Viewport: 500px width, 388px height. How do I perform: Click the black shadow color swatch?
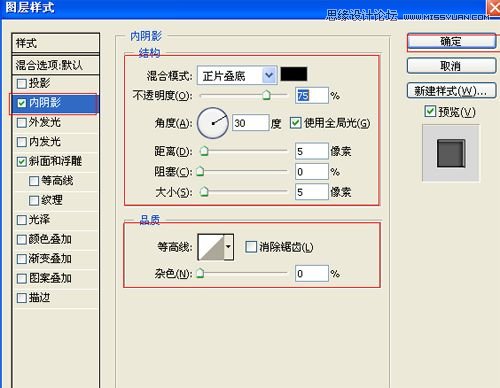coord(294,74)
